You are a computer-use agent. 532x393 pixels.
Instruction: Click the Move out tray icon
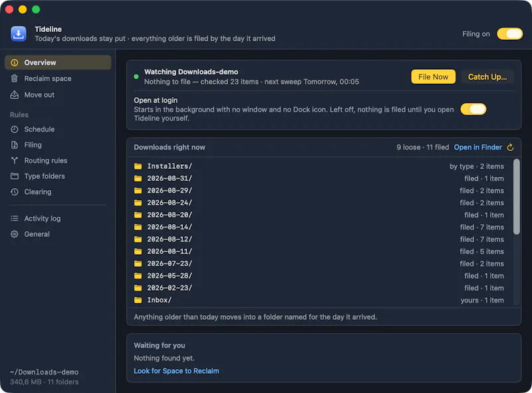(14, 94)
